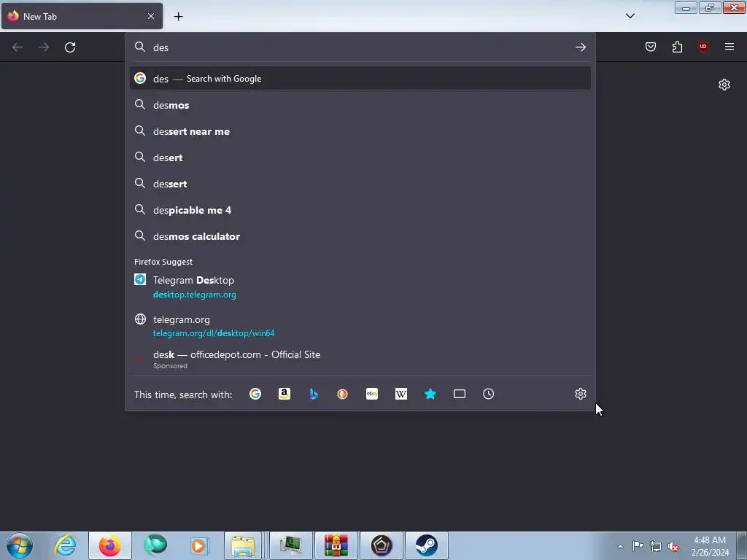
Task: Click the Windows Start orb
Action: point(20,545)
